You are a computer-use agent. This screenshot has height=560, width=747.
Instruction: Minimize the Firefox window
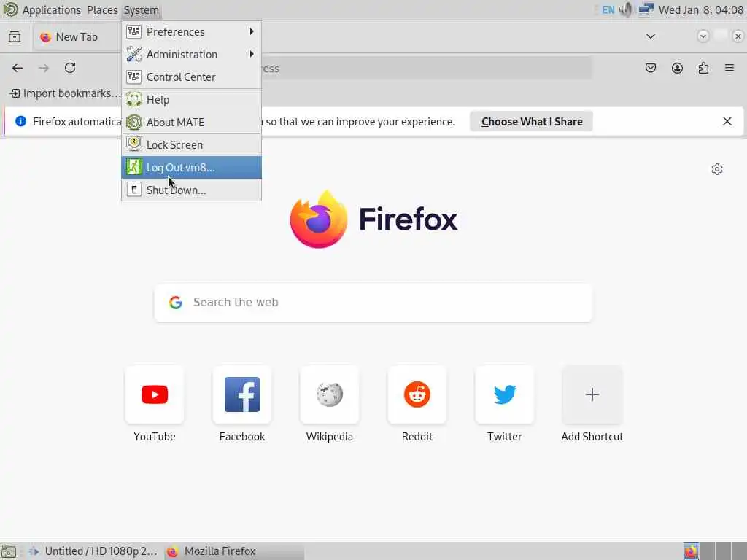[x=703, y=36]
